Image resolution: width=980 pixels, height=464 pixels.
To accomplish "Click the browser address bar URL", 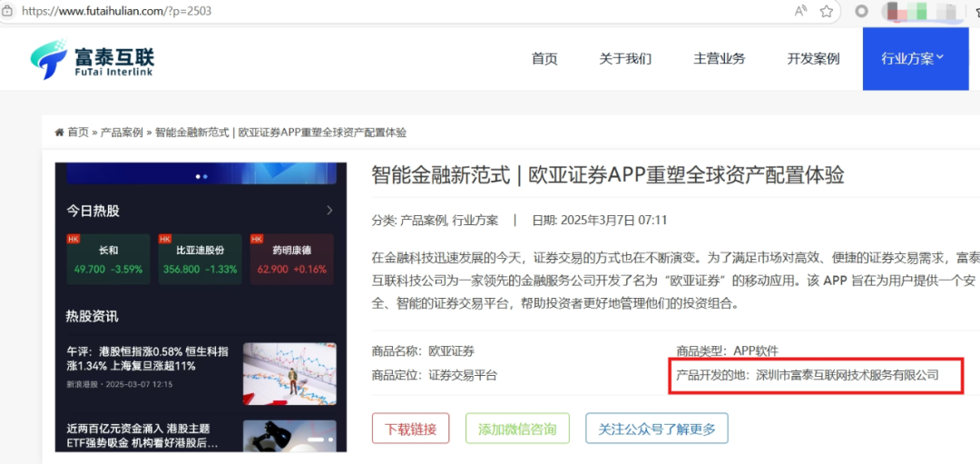I will pyautogui.click(x=118, y=11).
